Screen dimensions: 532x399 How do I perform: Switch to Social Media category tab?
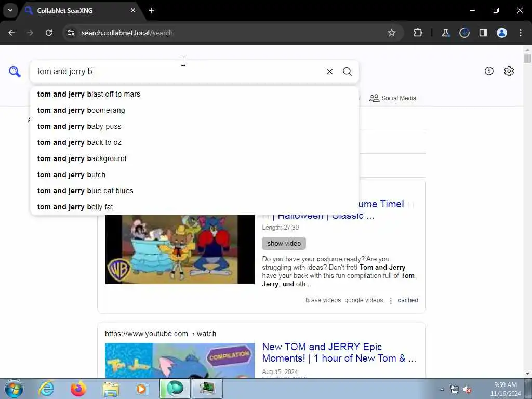[x=393, y=98]
